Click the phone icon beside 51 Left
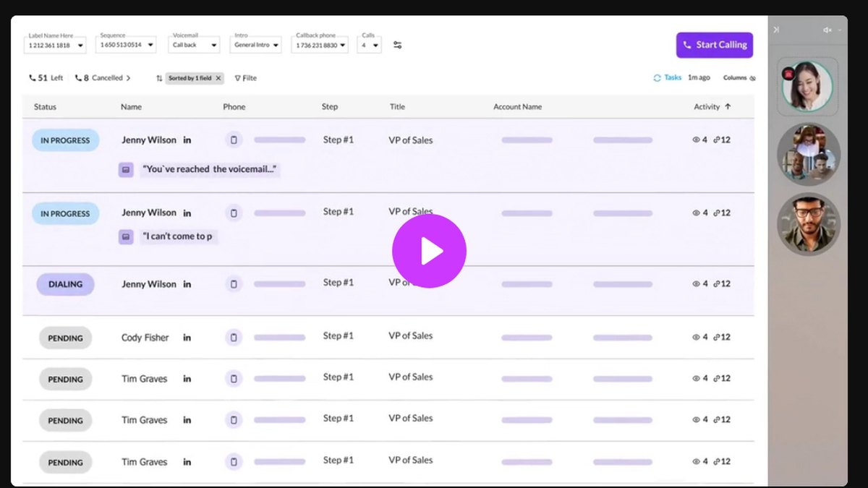The image size is (868, 488). [x=32, y=78]
